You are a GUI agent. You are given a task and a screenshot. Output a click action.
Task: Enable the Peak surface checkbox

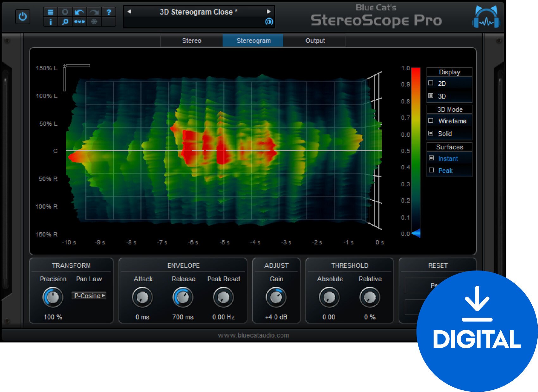coord(431,171)
